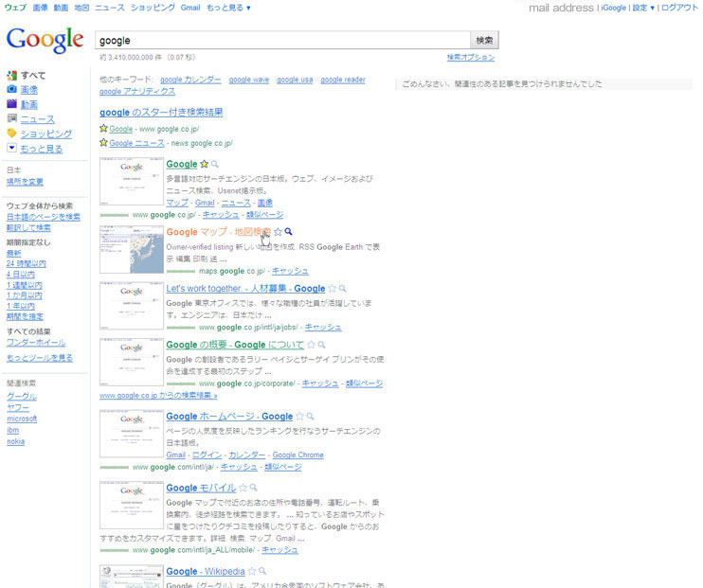The width and height of the screenshot is (703, 588).
Task: Click google reader keyword suggestion
Action: (343, 80)
